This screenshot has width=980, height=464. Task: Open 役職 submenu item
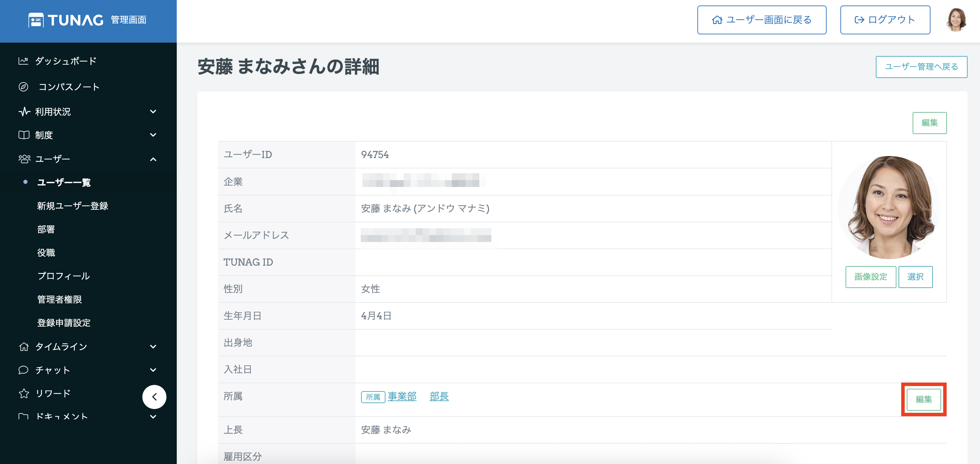tap(46, 253)
